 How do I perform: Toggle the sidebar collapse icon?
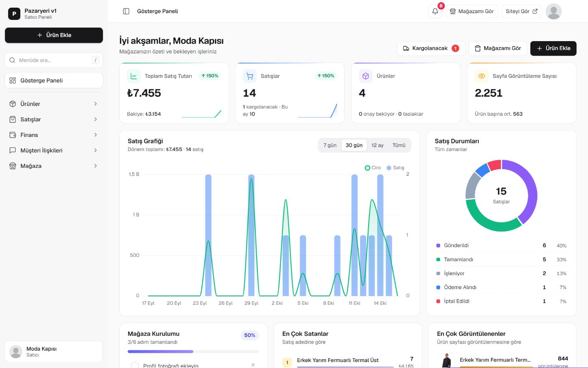pyautogui.click(x=126, y=11)
